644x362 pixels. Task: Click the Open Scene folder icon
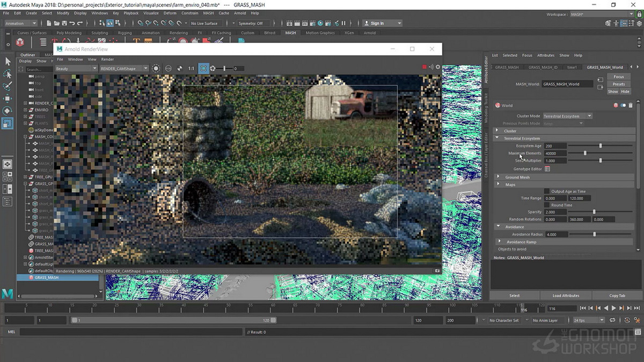pos(56,23)
